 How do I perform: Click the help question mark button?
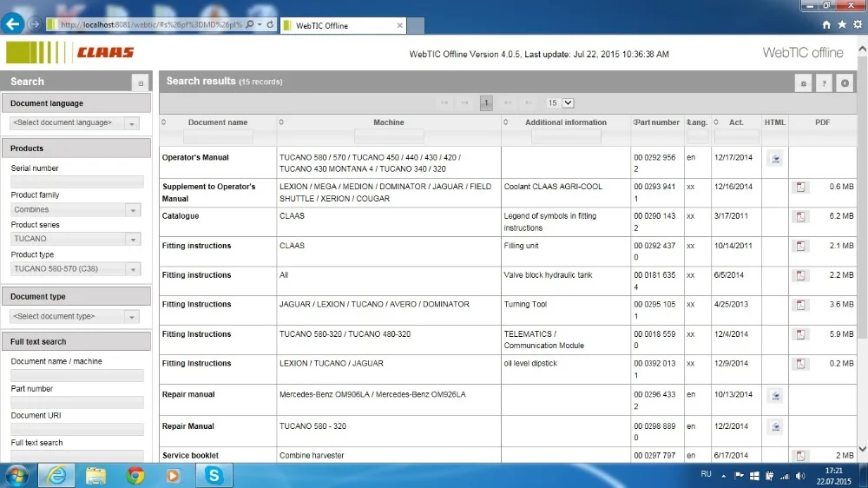(824, 83)
